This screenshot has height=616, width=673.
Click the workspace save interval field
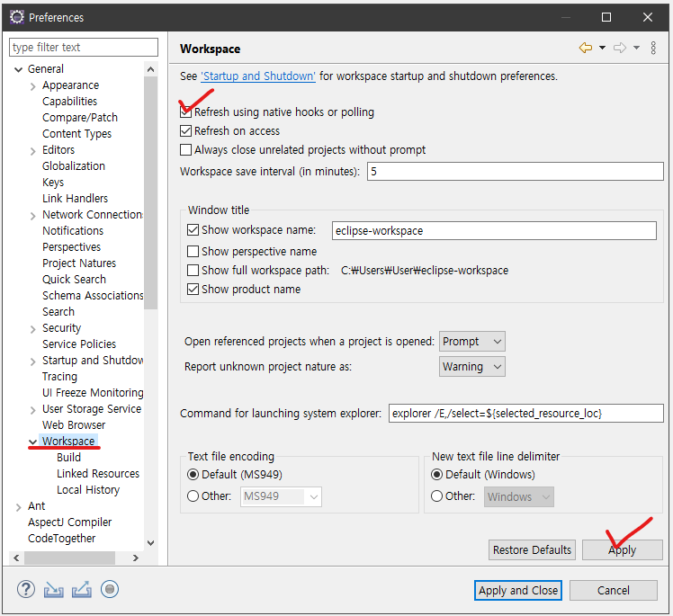pos(515,171)
